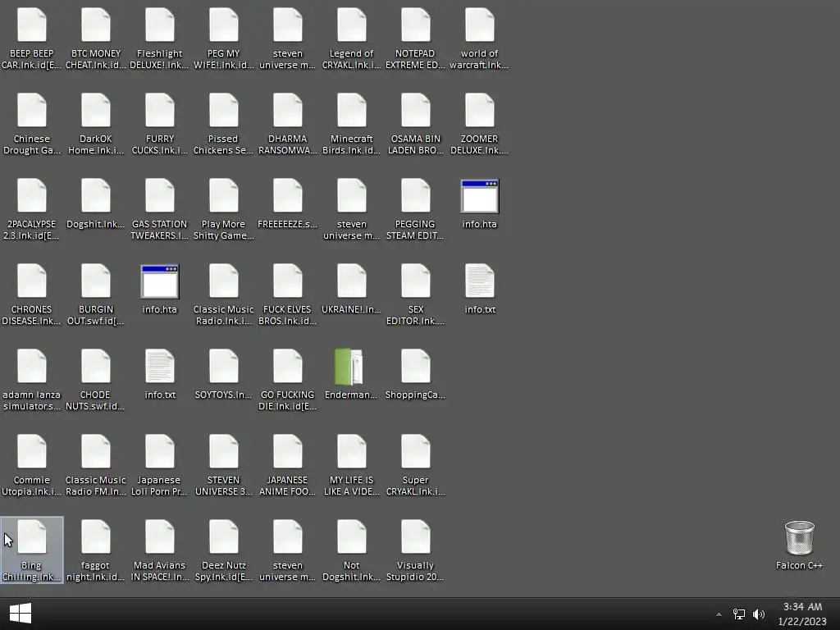Click the FREEEEEZE file icon
Screen dimensions: 840x630
coord(288,195)
